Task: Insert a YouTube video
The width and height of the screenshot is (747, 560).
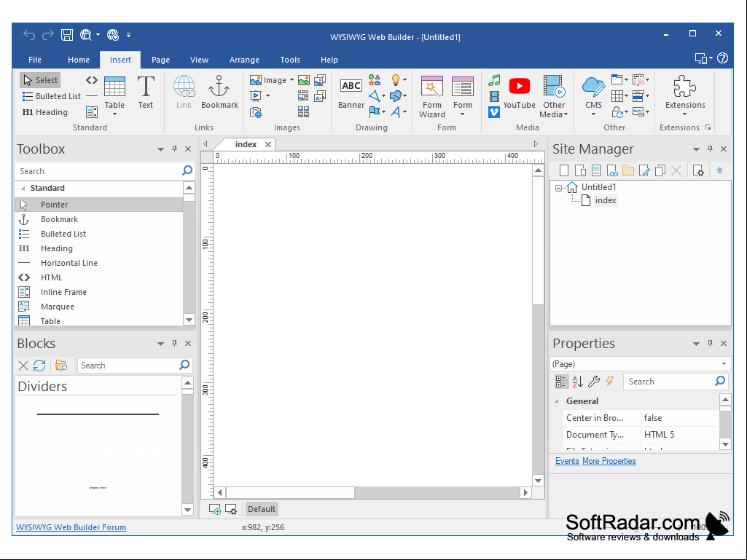Action: coord(520,93)
